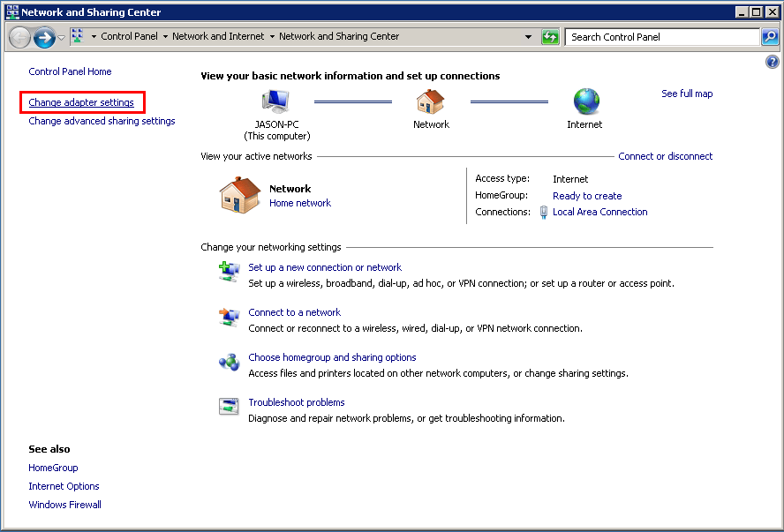Click the JASON-PC computer icon

pyautogui.click(x=276, y=101)
